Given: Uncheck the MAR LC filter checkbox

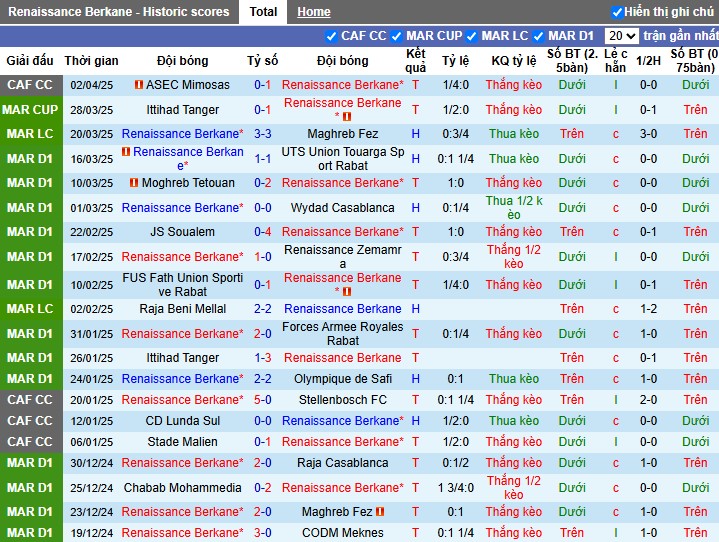Looking at the screenshot, I should coord(471,36).
